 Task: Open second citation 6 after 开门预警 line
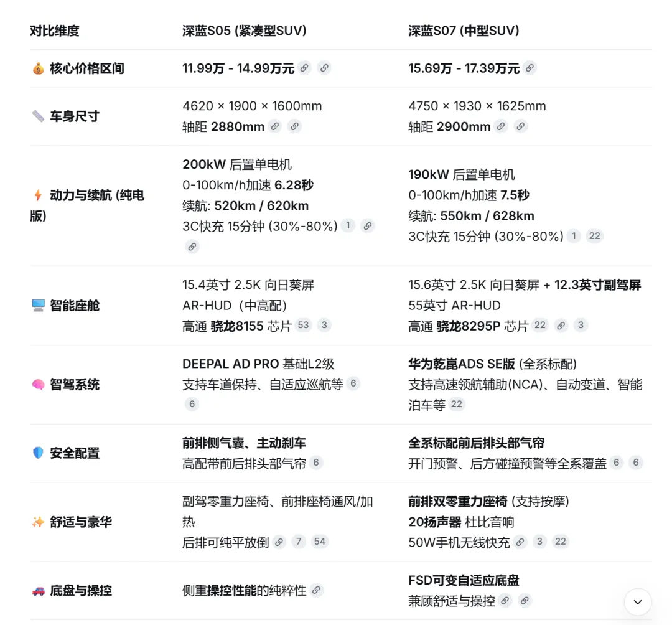[636, 462]
